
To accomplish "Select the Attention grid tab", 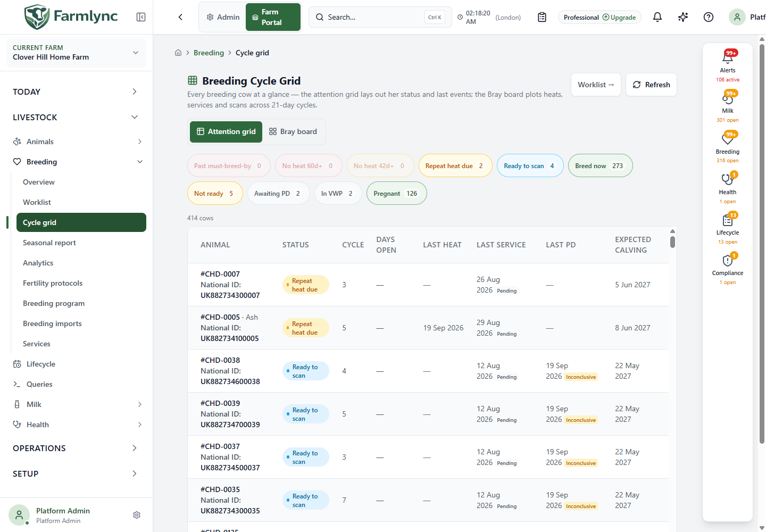I will click(226, 132).
